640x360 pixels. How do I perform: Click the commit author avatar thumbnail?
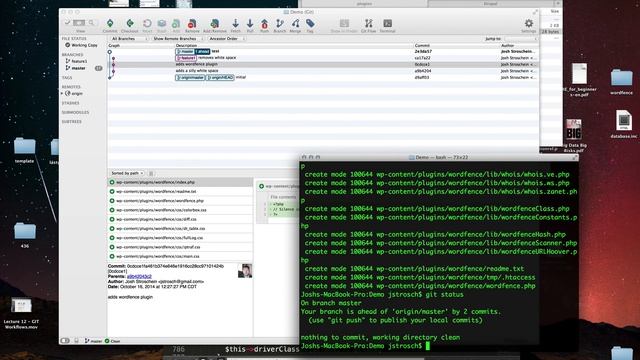[245, 271]
